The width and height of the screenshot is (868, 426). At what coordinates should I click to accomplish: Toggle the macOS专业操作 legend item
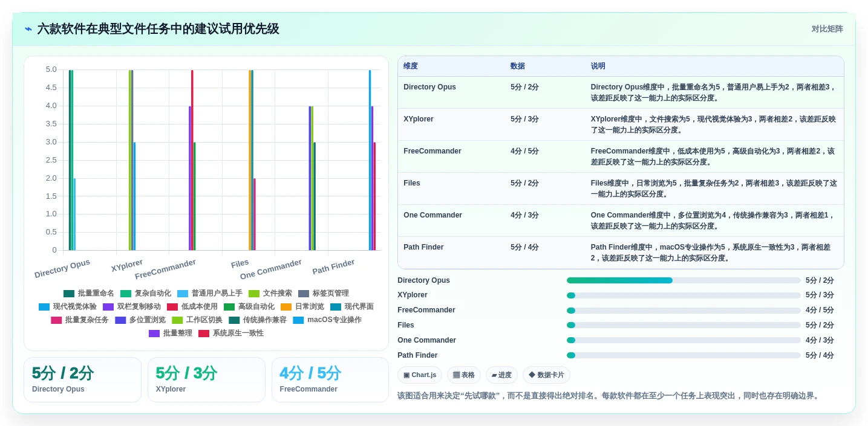click(x=327, y=320)
